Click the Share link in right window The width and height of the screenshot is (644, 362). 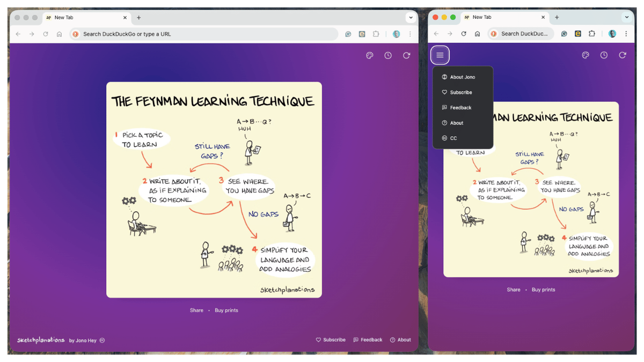click(514, 290)
